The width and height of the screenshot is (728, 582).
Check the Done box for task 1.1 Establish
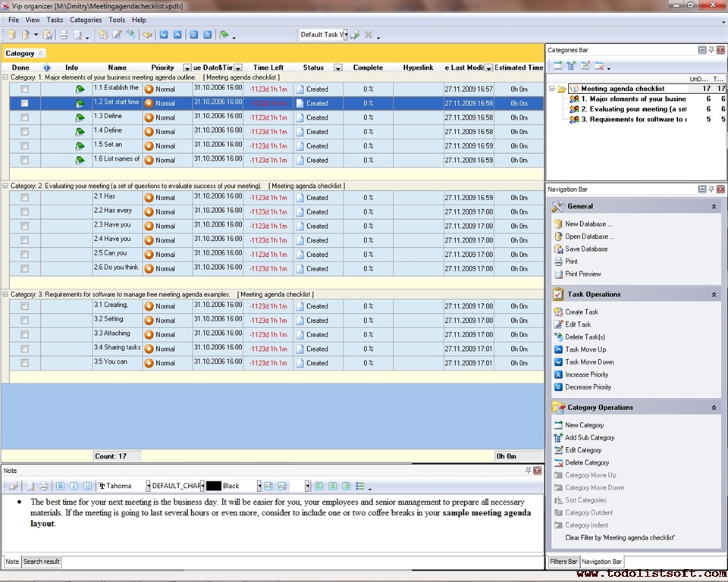[24, 89]
